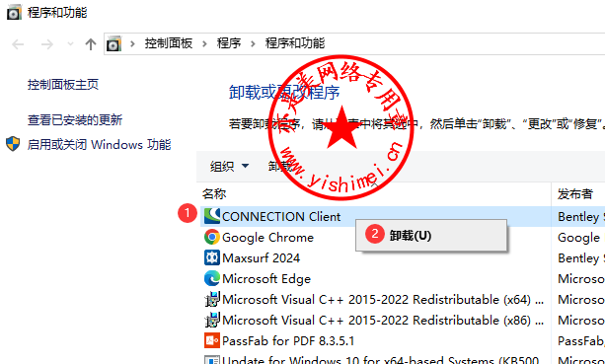Click the address bar control panel icon

[113, 44]
